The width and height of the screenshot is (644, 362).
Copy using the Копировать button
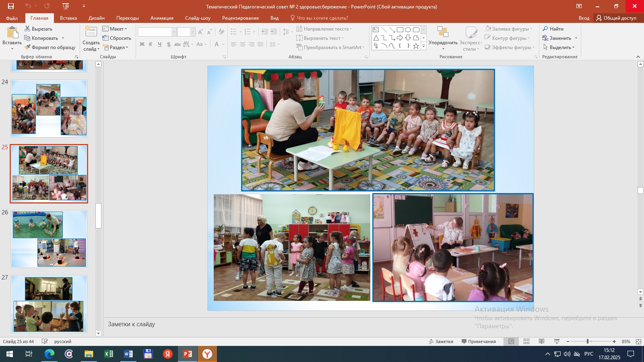click(x=41, y=38)
